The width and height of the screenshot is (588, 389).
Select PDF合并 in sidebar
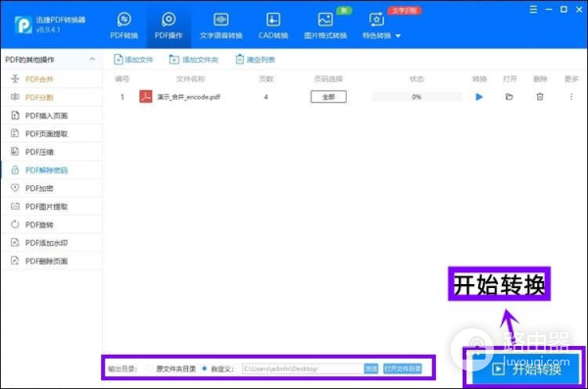[x=52, y=79]
